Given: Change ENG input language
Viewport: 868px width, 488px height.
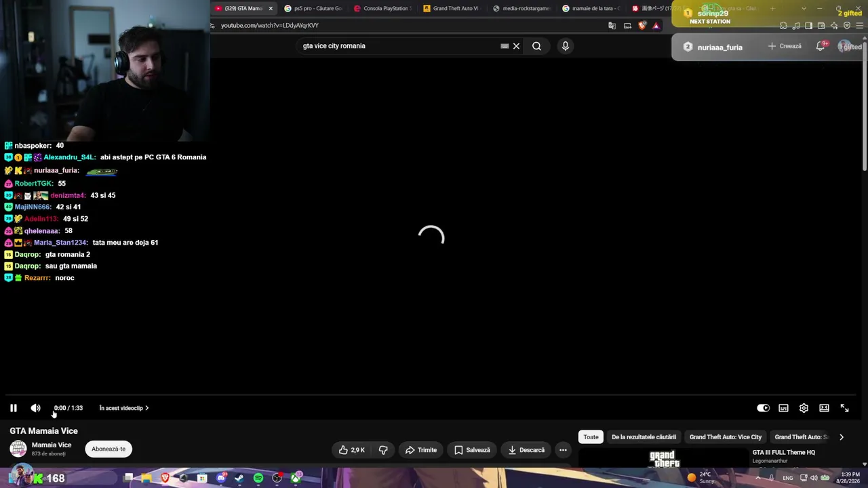Looking at the screenshot, I should (x=787, y=478).
